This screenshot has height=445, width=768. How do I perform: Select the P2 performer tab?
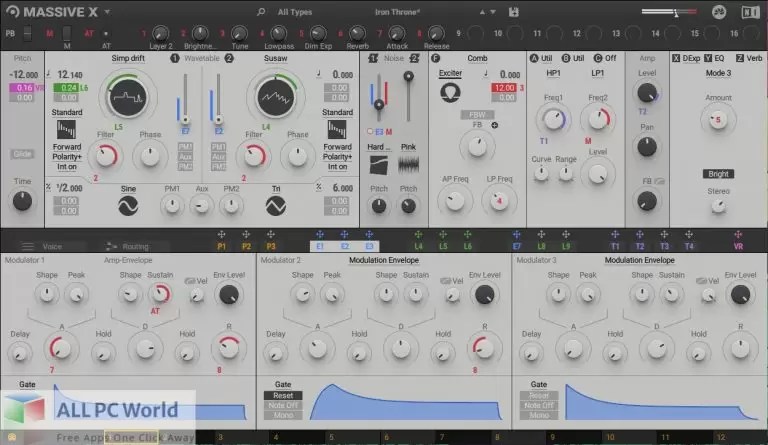246,246
